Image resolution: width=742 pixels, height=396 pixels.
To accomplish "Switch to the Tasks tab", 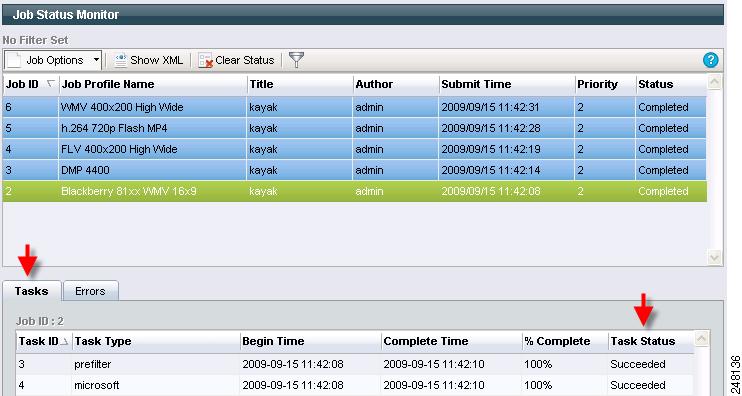I will click(32, 291).
